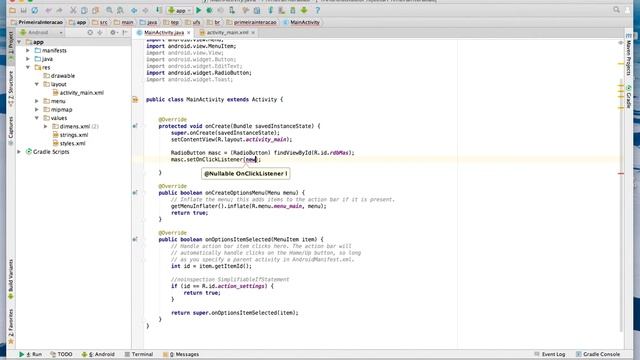Click the Copy toolbar icon
Screen dimensions: 640x360
84,10
